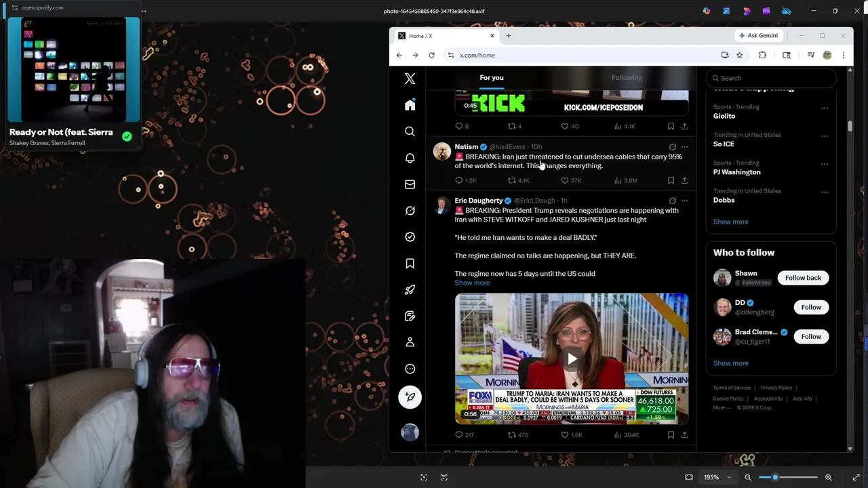This screenshot has width=868, height=488.
Task: Open options for the Dobbs trend
Action: [825, 192]
